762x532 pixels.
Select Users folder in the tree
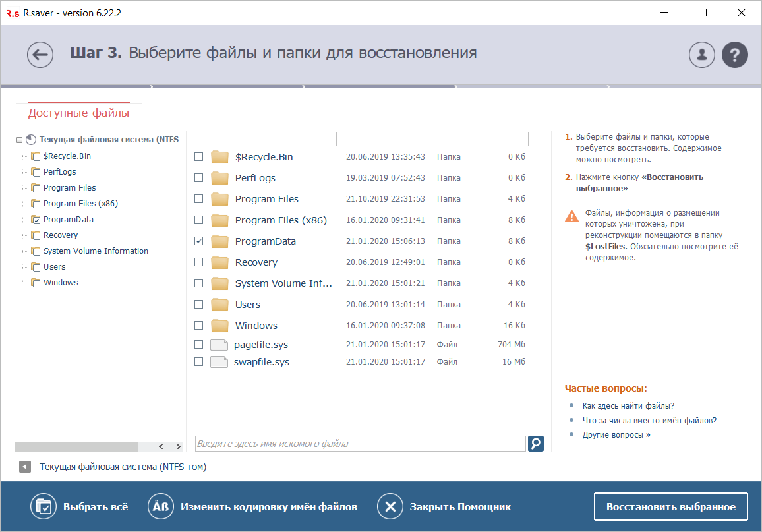pyautogui.click(x=55, y=267)
